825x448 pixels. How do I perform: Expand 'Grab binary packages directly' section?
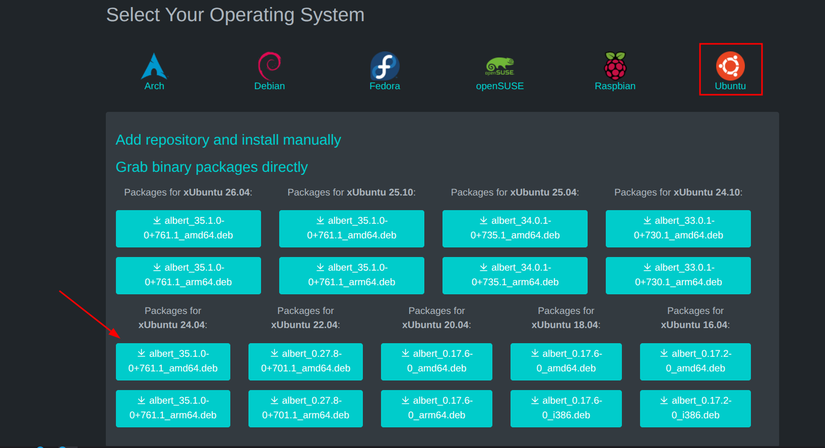click(212, 167)
